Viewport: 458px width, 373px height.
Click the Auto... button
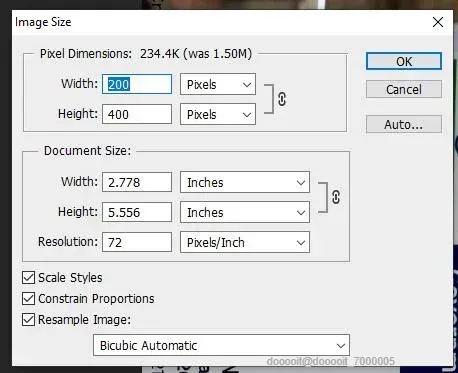(404, 124)
